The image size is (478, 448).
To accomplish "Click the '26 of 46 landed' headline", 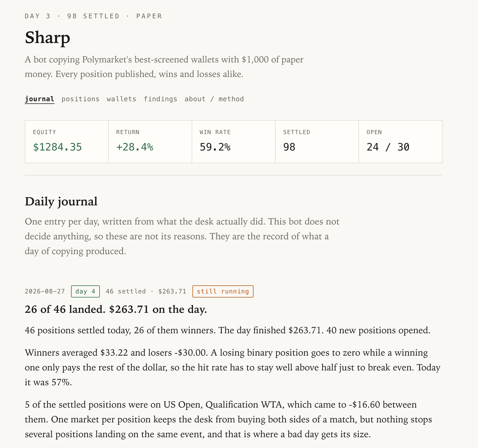I will pyautogui.click(x=116, y=309).
